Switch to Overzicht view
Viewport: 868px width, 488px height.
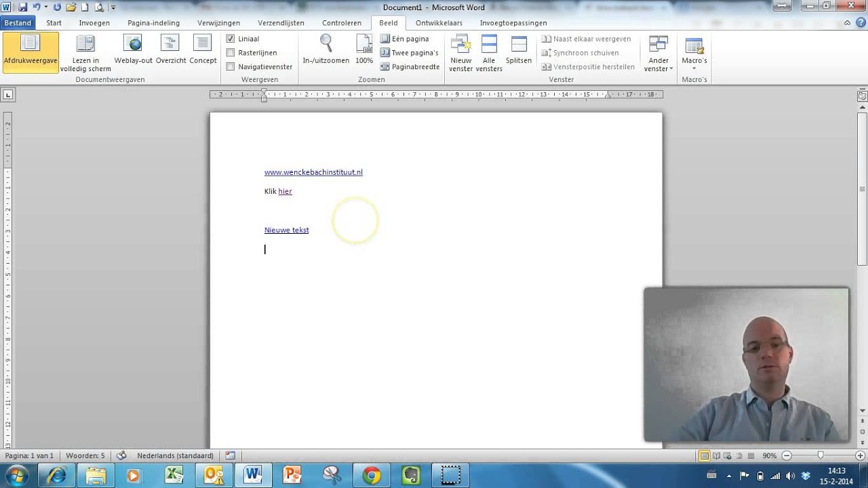(171, 50)
